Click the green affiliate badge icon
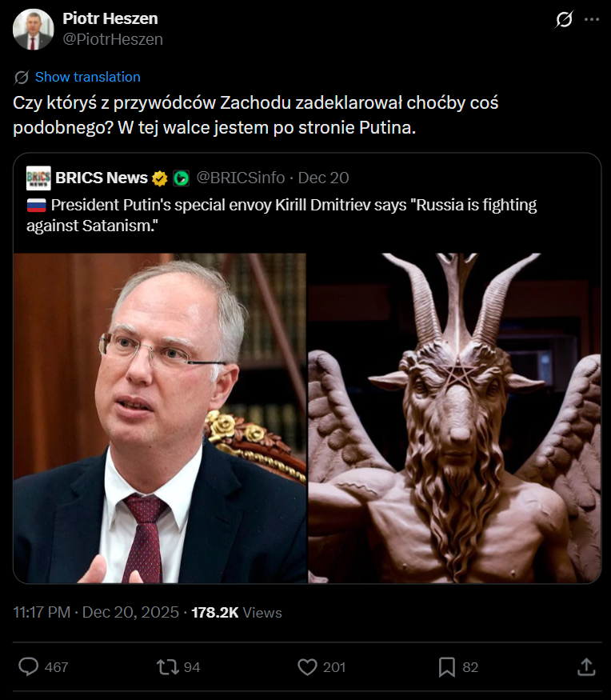This screenshot has height=700, width=611. coord(182,178)
